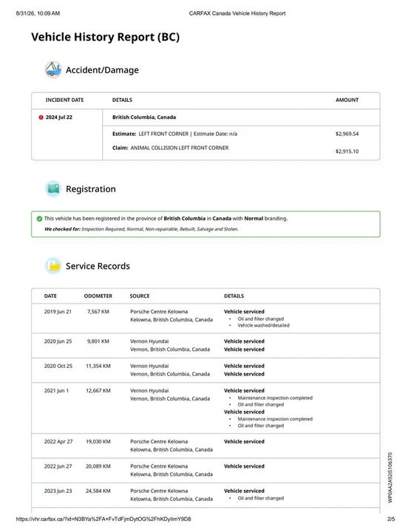Click the service records DATE column header

pyautogui.click(x=50, y=296)
